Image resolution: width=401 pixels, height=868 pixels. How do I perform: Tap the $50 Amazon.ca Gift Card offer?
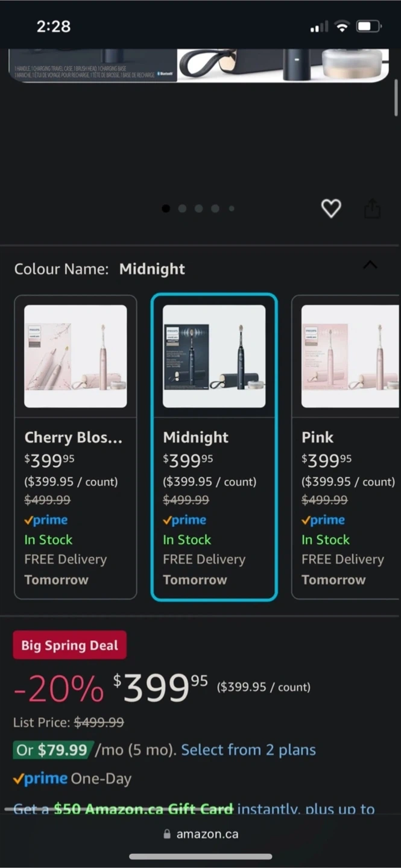pos(144,809)
